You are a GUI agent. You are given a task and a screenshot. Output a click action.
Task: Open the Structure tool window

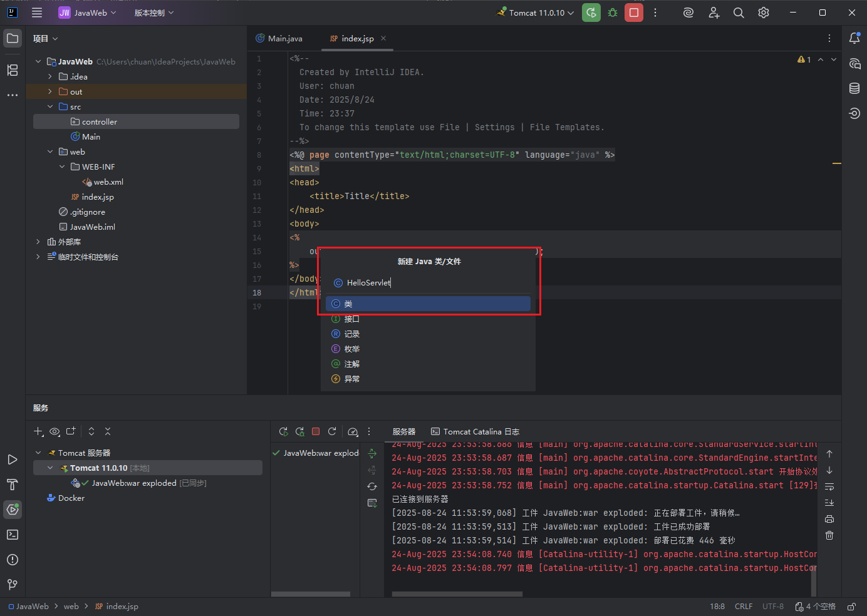pos(13,70)
